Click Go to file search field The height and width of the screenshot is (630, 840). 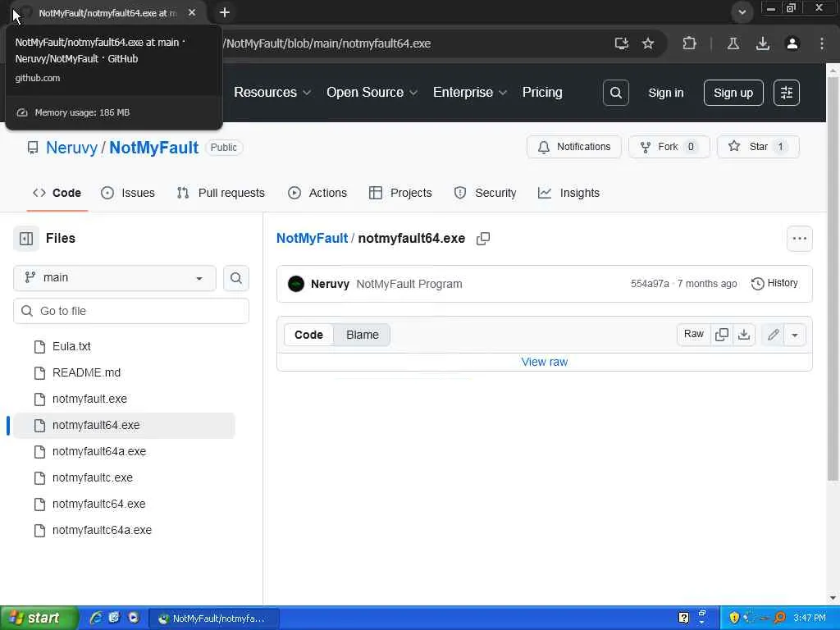pyautogui.click(x=131, y=311)
